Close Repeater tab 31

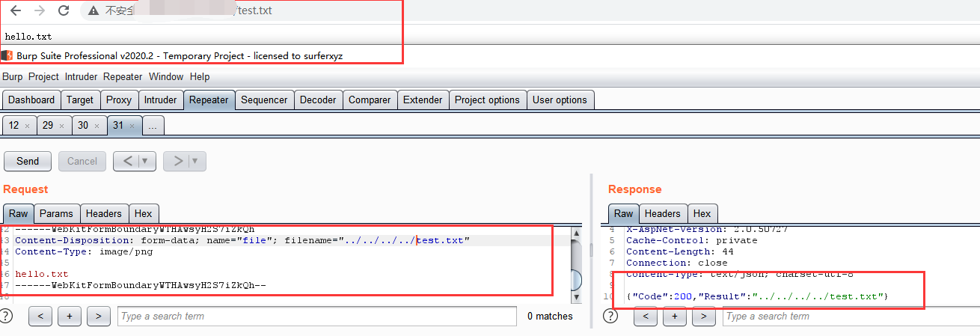pos(132,126)
